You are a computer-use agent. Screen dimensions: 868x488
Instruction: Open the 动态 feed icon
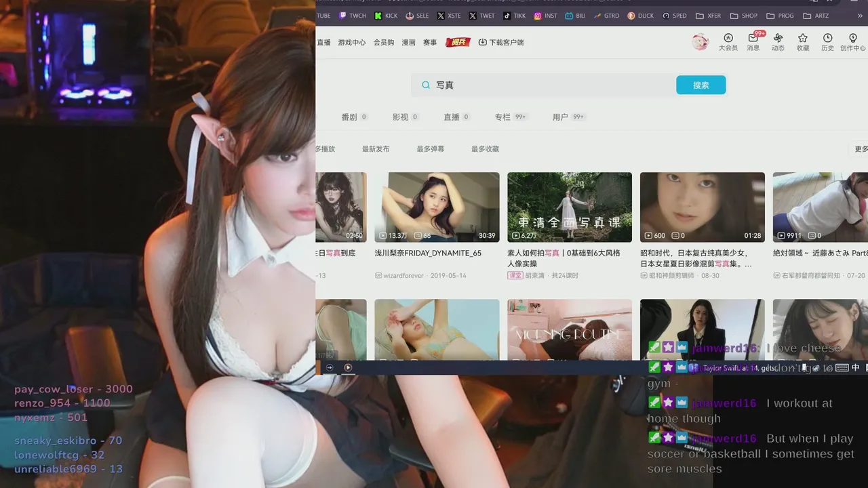point(778,42)
